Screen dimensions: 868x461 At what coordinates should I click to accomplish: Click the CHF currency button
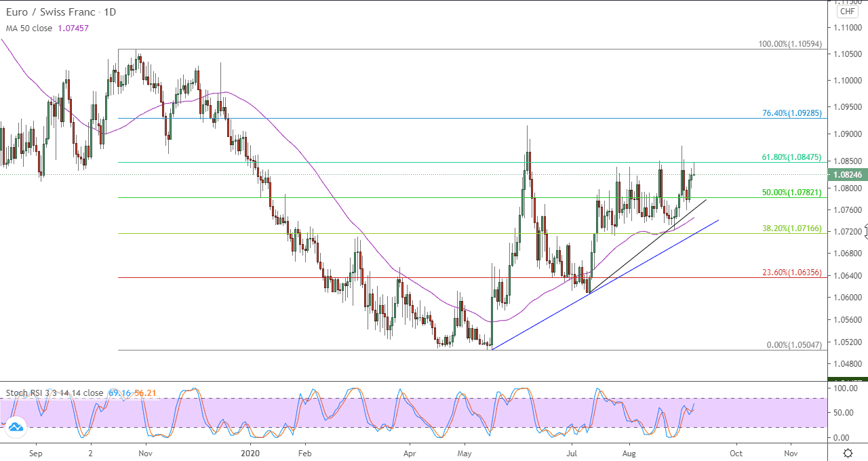pos(847,12)
